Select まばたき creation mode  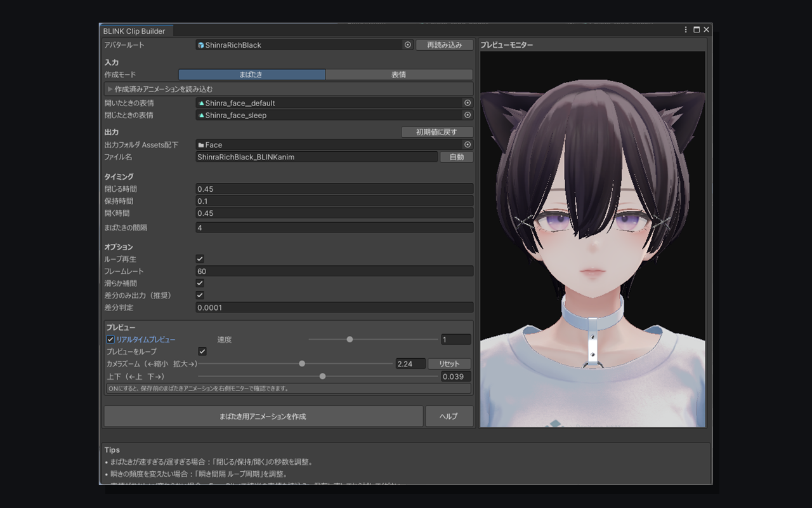click(x=251, y=74)
